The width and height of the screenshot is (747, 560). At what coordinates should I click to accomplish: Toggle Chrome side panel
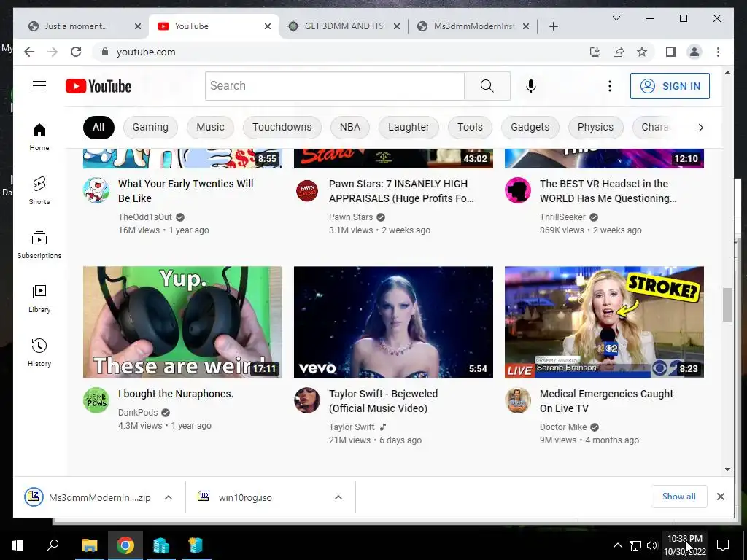point(671,52)
